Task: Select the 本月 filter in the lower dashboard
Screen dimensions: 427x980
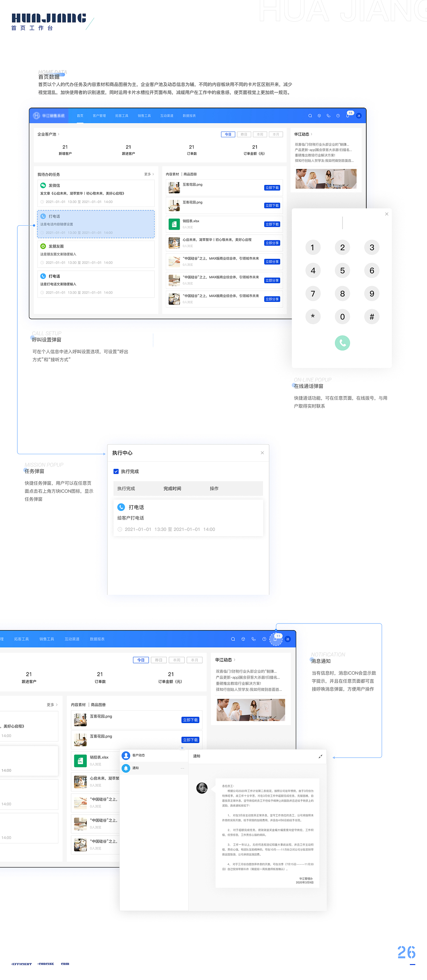Action: (x=194, y=660)
